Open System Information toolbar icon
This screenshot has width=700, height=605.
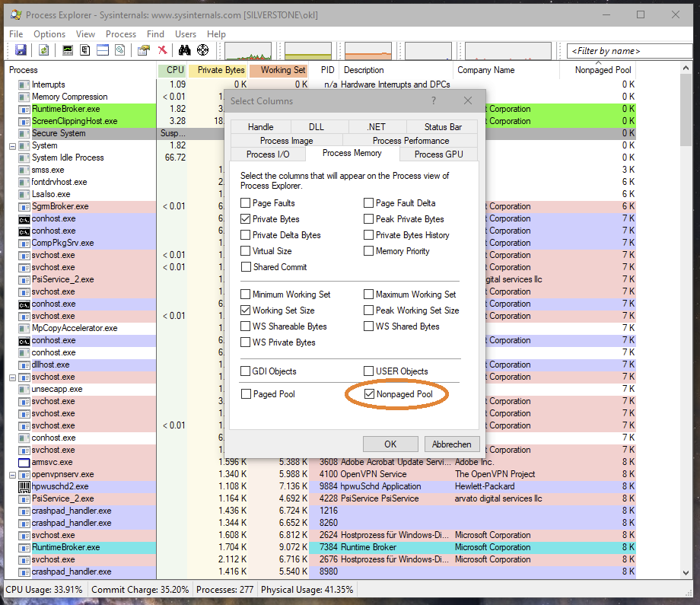[x=68, y=50]
